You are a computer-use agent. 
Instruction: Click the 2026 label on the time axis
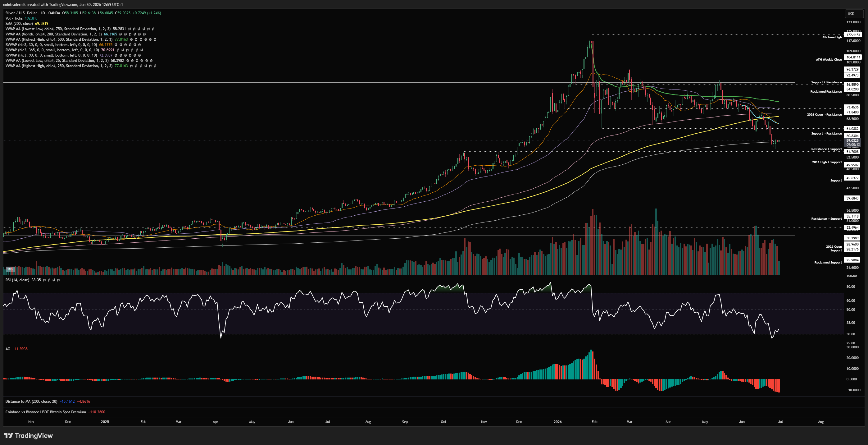(x=558, y=422)
